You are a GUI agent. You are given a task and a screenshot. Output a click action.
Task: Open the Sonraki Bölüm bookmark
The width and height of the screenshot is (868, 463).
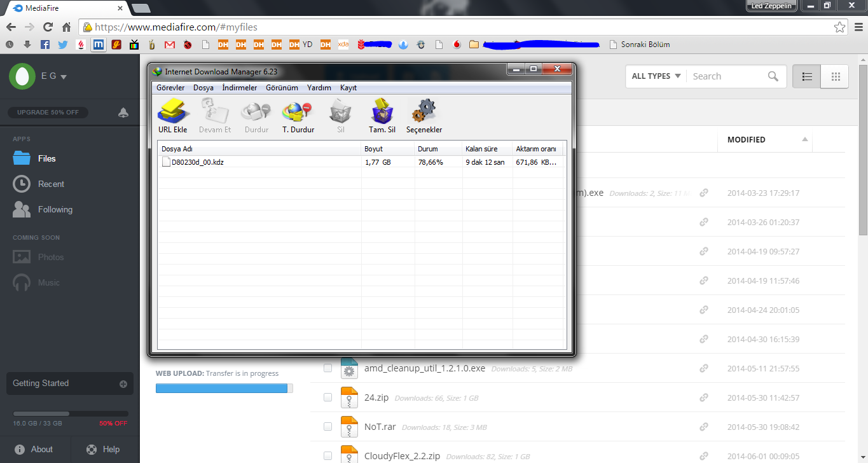coord(639,45)
